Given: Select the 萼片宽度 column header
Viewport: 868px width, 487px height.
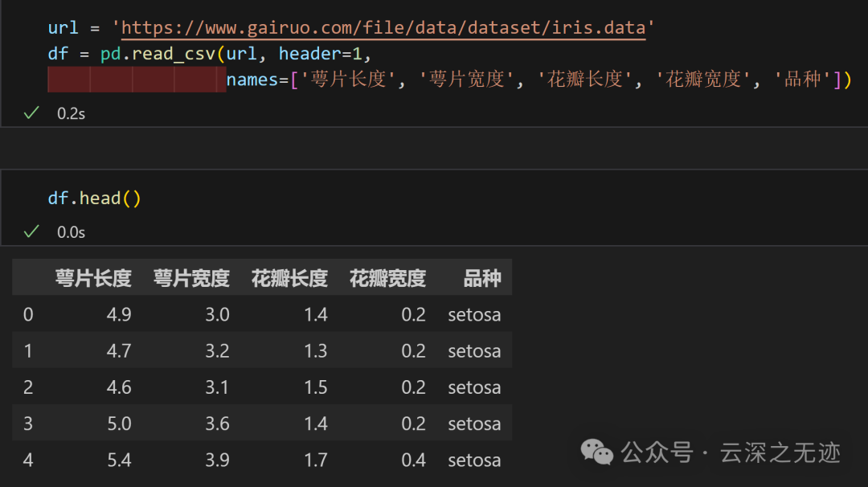Looking at the screenshot, I should [x=191, y=279].
